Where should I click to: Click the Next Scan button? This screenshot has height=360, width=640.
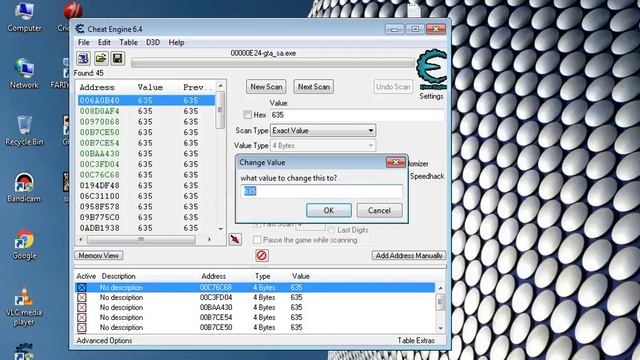coord(313,87)
